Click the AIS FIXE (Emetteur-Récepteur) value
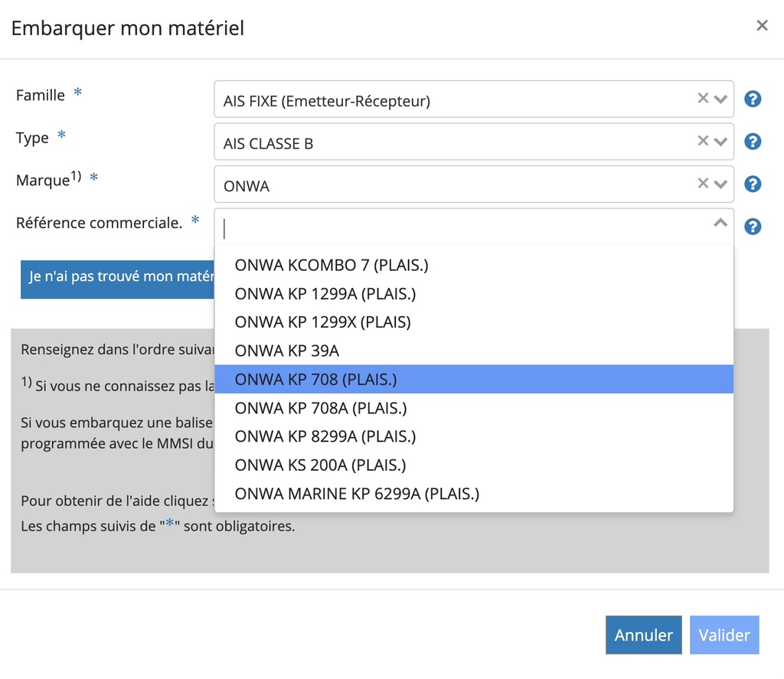Image resolution: width=784 pixels, height=679 pixels. click(x=326, y=101)
